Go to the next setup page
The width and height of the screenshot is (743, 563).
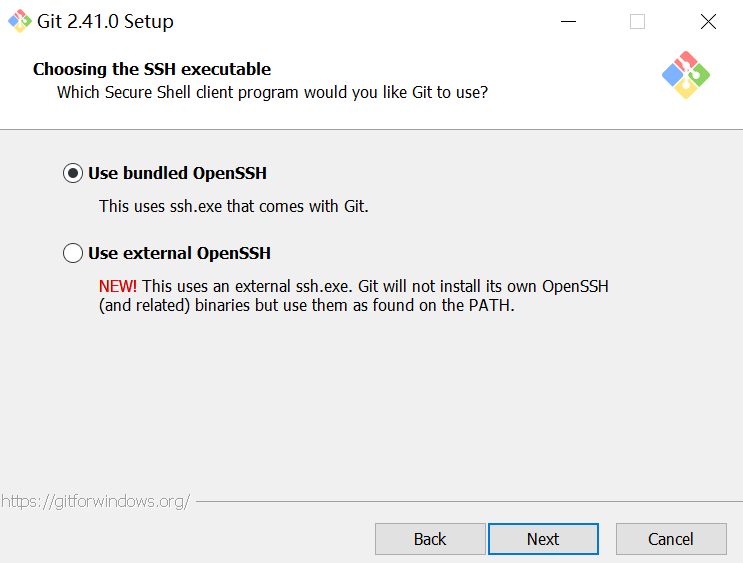coord(544,539)
